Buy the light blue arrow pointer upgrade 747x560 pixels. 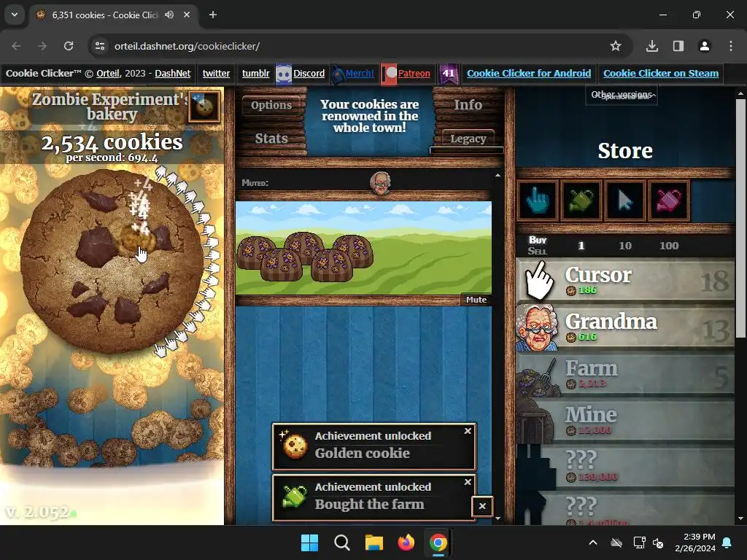pos(625,201)
